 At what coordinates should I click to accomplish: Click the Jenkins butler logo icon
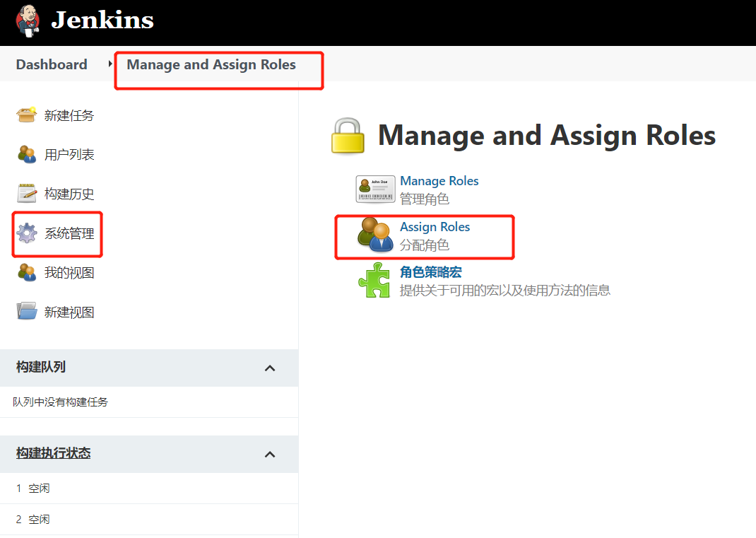tap(27, 20)
